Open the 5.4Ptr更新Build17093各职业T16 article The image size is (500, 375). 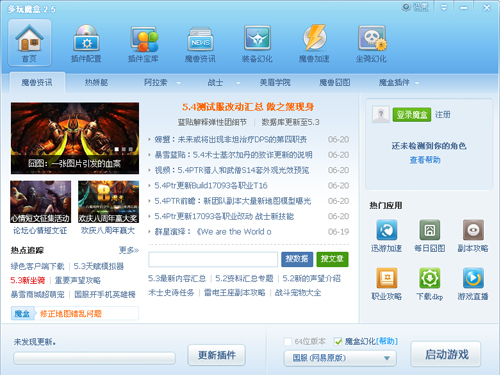(x=211, y=185)
